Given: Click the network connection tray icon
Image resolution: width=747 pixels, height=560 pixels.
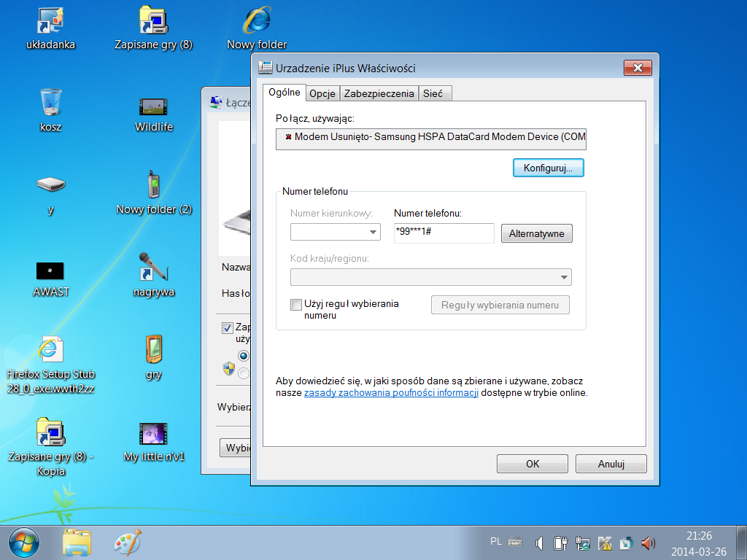Looking at the screenshot, I should 583,542.
